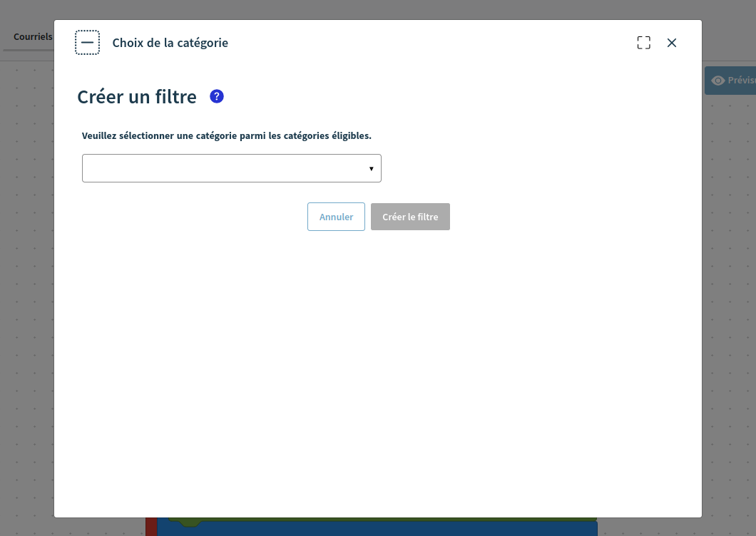Screen dimensions: 756x536
Task: Click the Créer un filtre heading
Action: 137,96
